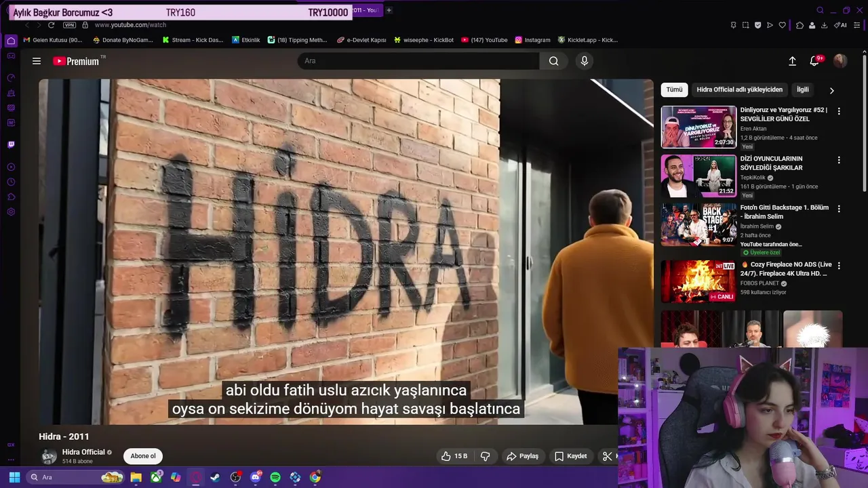Viewport: 868px width, 488px height.
Task: Dislike the video with thumbs down
Action: coord(486,456)
